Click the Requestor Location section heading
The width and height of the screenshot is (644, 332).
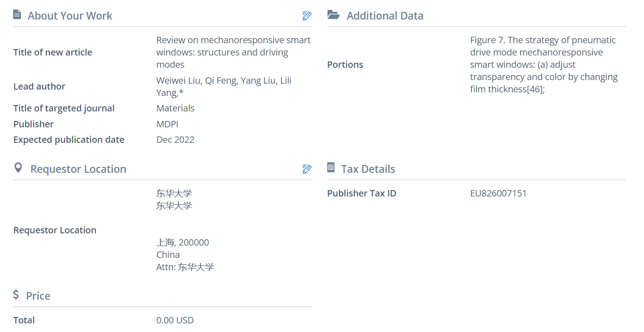tap(78, 169)
